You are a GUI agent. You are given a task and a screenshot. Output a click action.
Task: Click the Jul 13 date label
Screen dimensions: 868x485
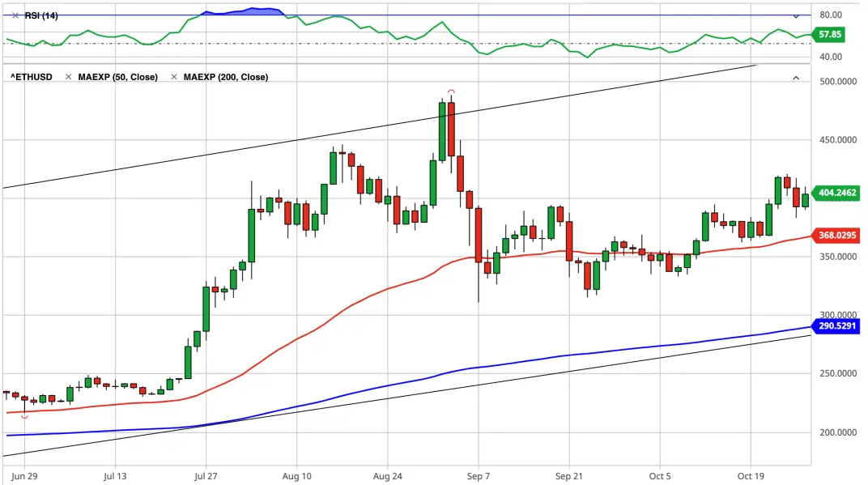coord(115,476)
